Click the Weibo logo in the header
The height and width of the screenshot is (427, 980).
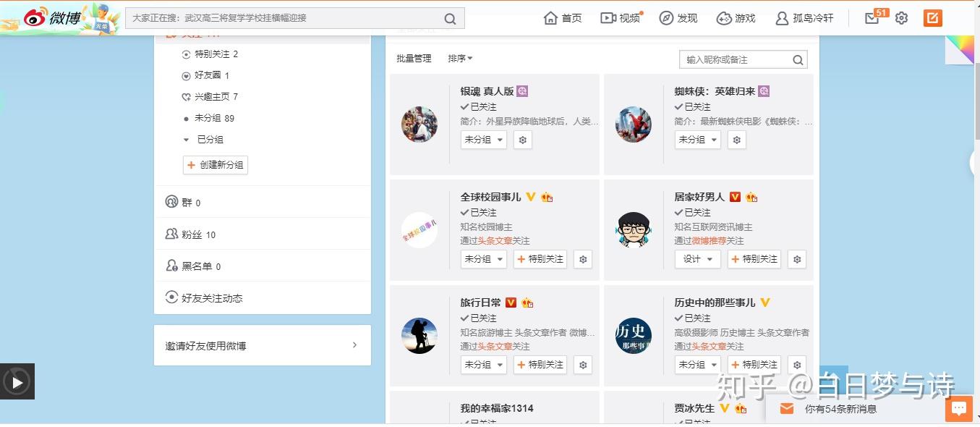[x=52, y=18]
